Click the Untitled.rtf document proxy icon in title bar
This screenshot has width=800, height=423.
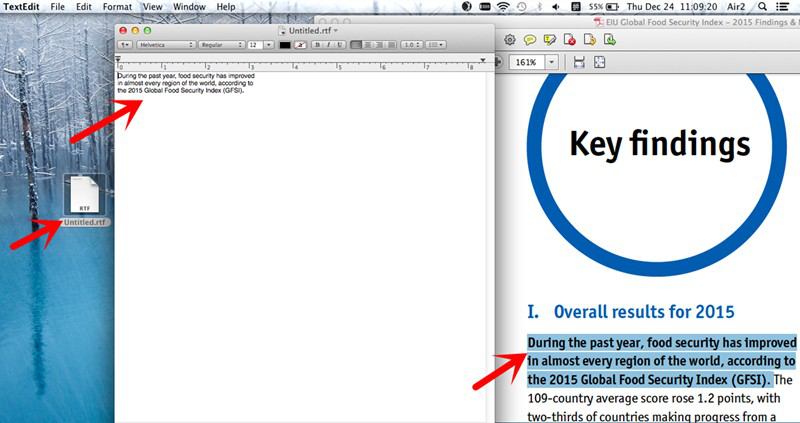283,31
